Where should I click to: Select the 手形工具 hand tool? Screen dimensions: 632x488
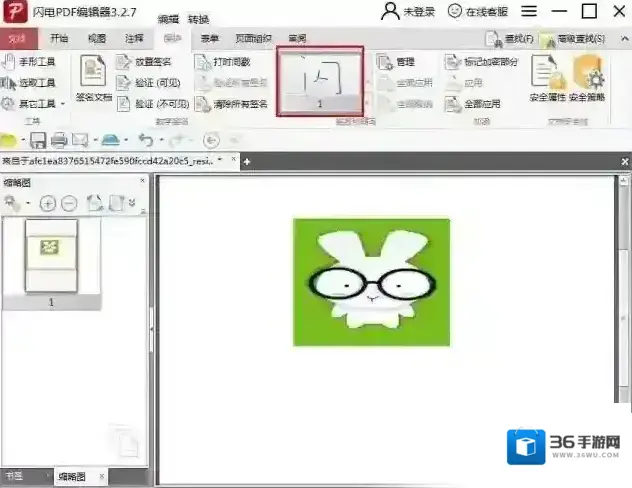point(30,62)
